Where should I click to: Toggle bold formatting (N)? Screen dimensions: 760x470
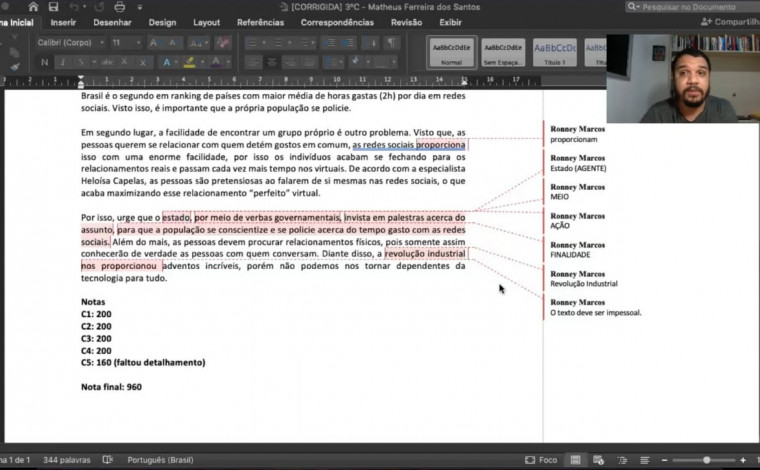pos(45,62)
